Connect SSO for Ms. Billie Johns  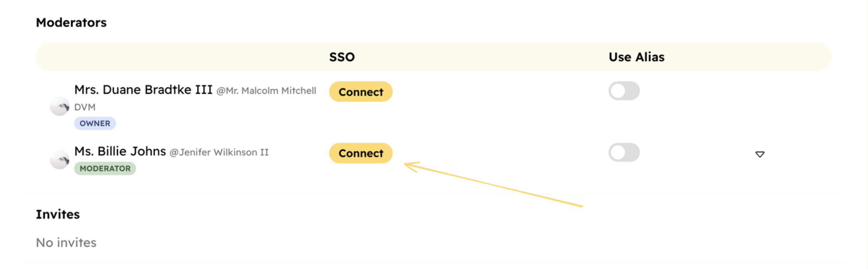pyautogui.click(x=360, y=153)
